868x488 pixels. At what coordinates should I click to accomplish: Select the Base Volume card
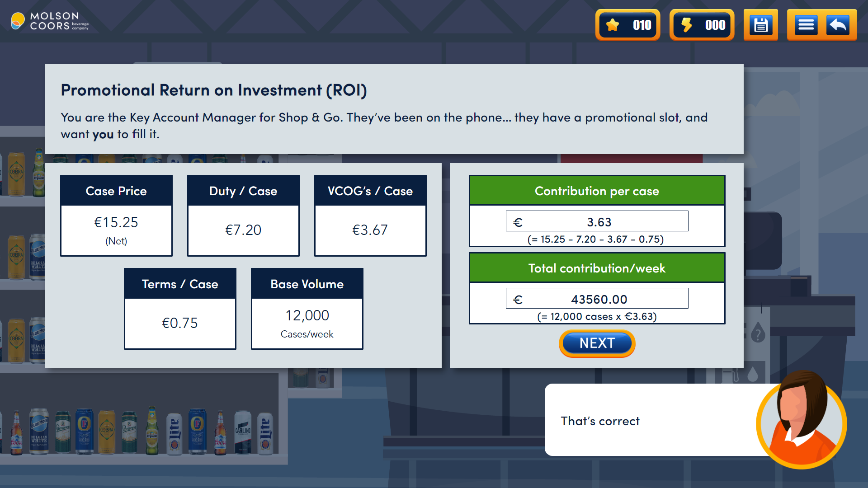click(x=307, y=309)
